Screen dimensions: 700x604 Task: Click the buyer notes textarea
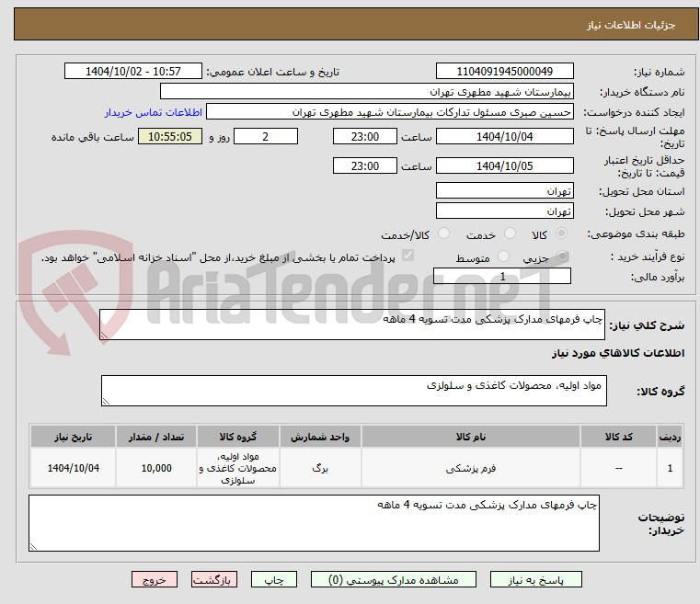pos(314,523)
